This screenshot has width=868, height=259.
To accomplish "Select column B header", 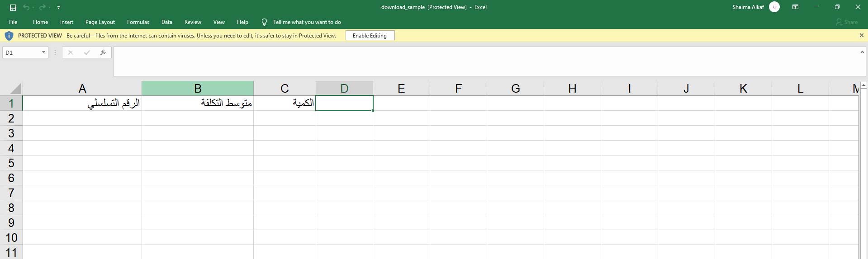I will pos(198,89).
